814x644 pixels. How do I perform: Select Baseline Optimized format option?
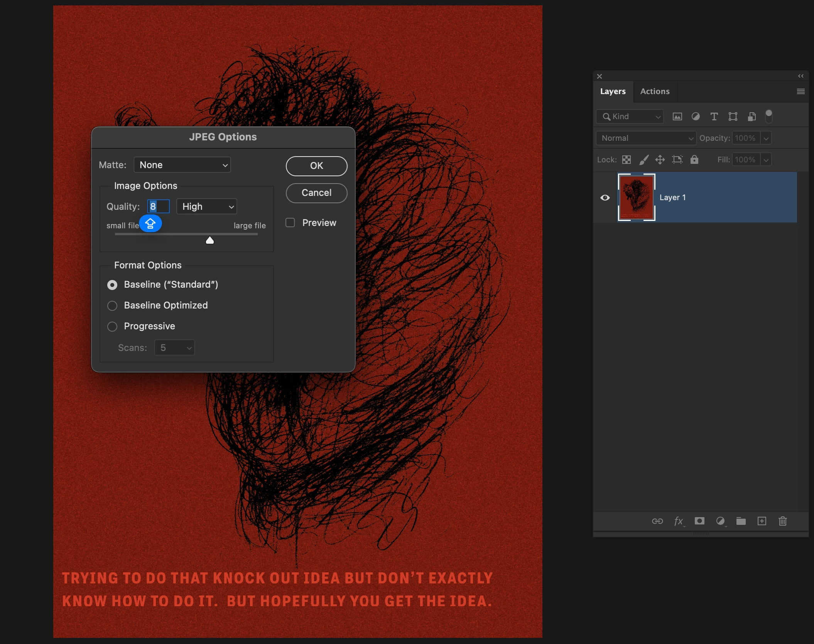point(112,306)
